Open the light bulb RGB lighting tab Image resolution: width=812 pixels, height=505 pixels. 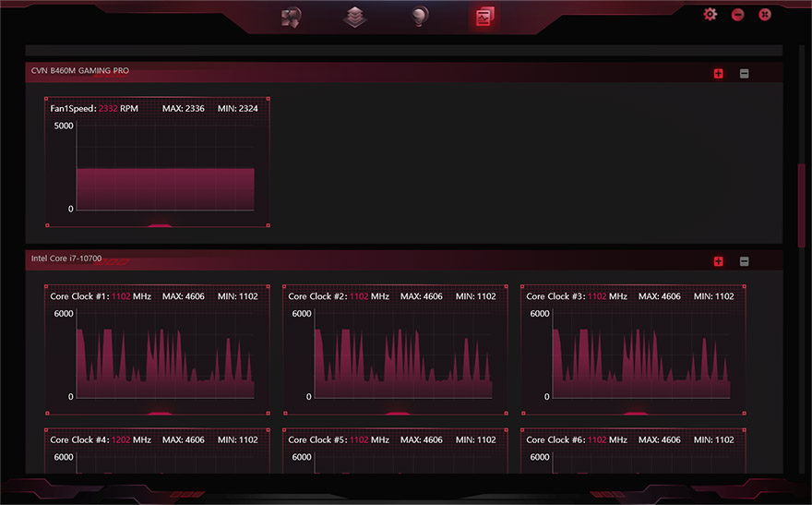click(420, 17)
